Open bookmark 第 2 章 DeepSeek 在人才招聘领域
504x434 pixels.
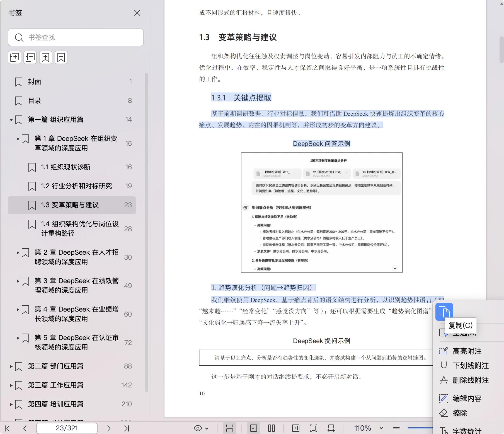tap(77, 257)
